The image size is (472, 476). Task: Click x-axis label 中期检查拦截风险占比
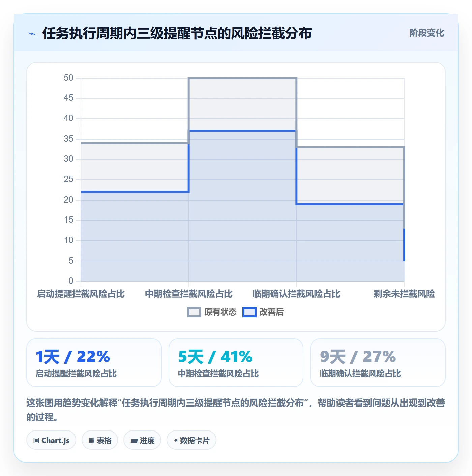189,294
